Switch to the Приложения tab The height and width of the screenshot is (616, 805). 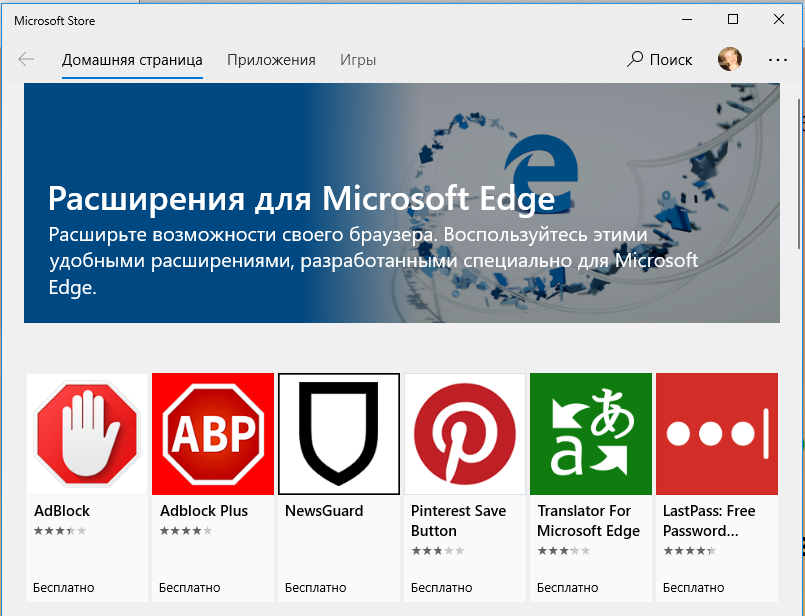point(271,60)
